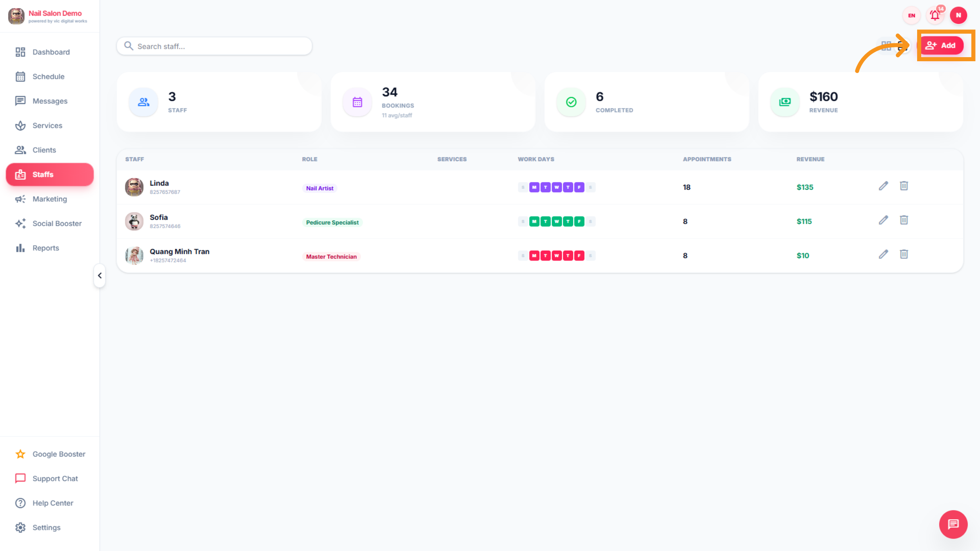Image resolution: width=980 pixels, height=551 pixels.
Task: Open the N user profile avatar
Action: pos(958,16)
